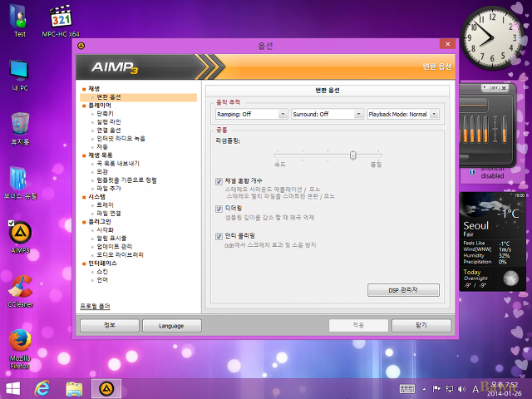Open the 단축키 settings page
The image size is (532, 399).
(x=105, y=114)
